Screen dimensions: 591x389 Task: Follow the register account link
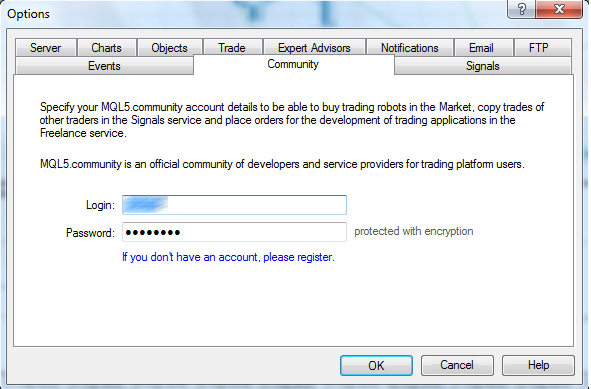(x=228, y=257)
